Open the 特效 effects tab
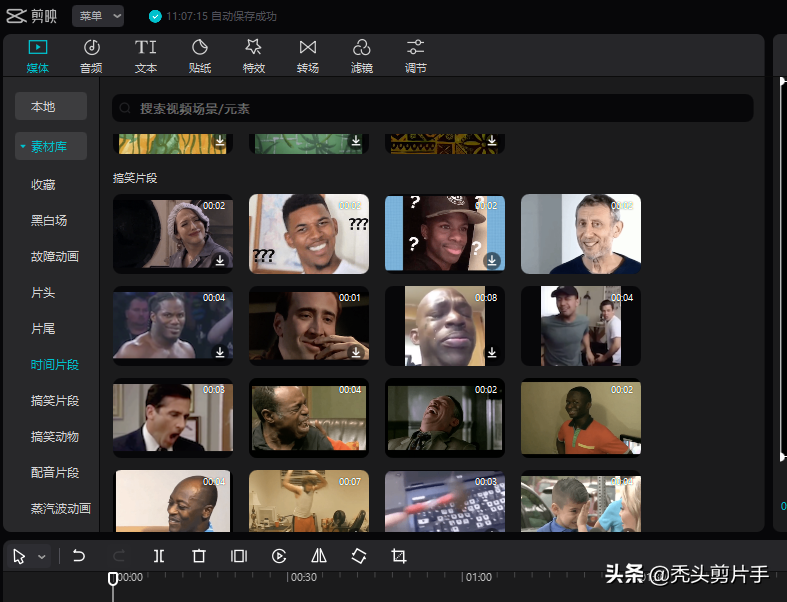Screen dimensions: 787x602 point(253,56)
